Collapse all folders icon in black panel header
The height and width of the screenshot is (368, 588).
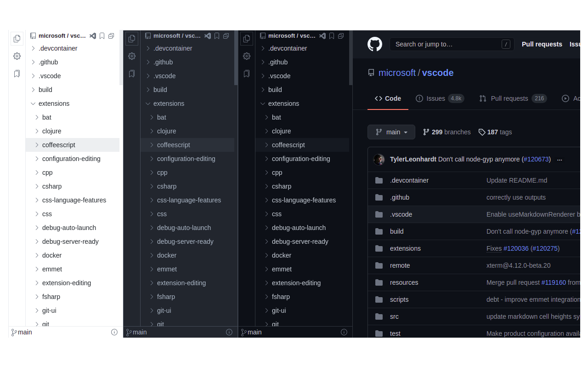341,36
